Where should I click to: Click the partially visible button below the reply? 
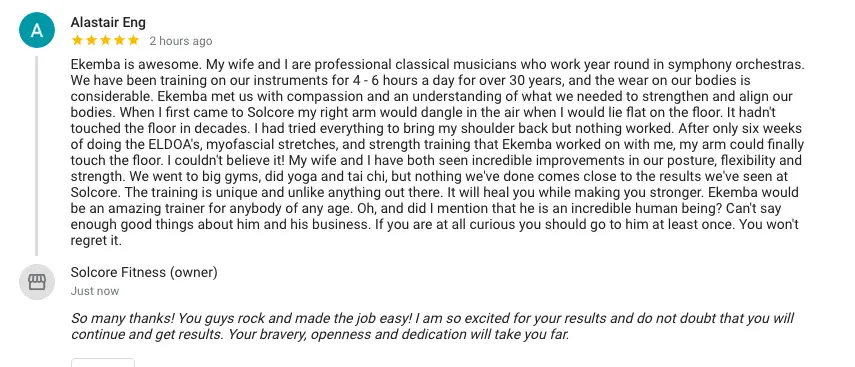[x=103, y=363]
